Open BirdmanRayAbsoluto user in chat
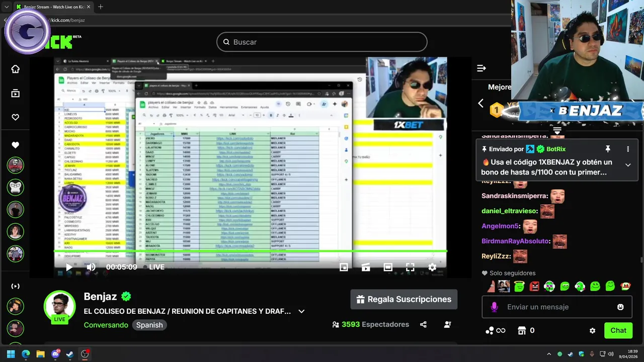The image size is (644, 362). [515, 241]
